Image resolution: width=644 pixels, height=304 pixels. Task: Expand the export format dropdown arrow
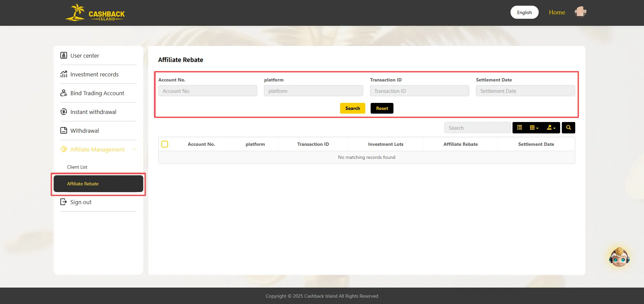click(555, 128)
